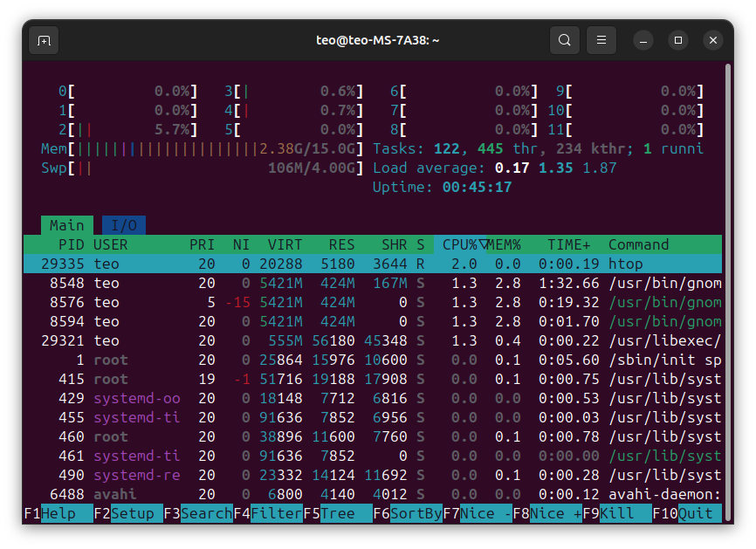Select the /sbin/init process row PID 1
Screen dimensions: 756x549
point(373,360)
